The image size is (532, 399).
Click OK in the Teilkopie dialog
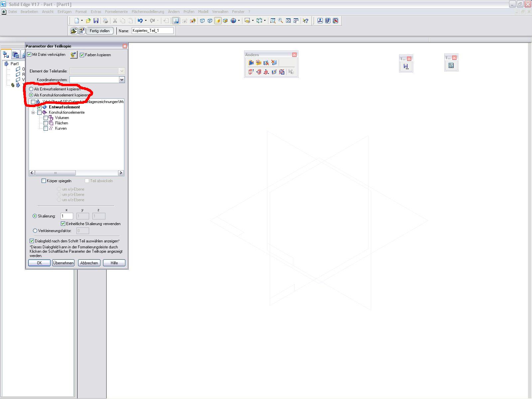click(x=39, y=263)
